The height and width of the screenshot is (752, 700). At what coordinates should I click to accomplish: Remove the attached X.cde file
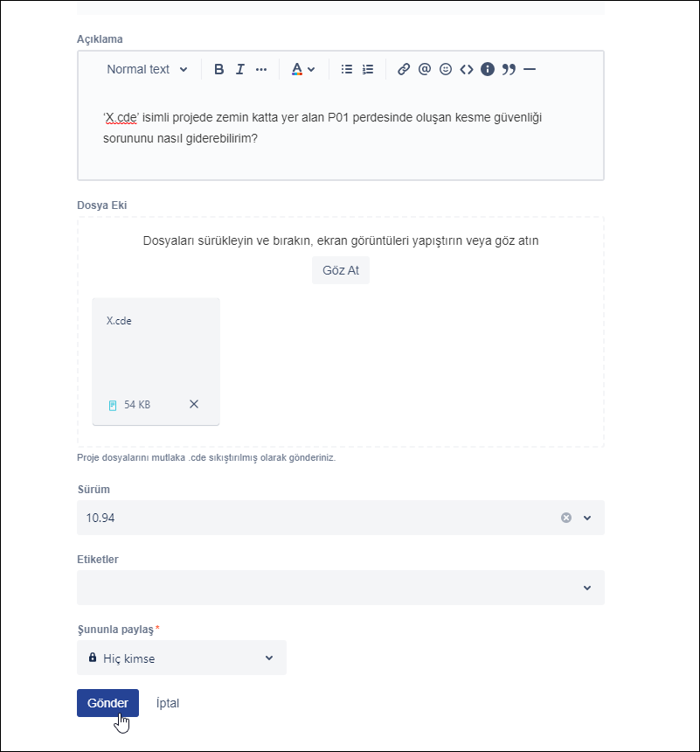coord(194,404)
